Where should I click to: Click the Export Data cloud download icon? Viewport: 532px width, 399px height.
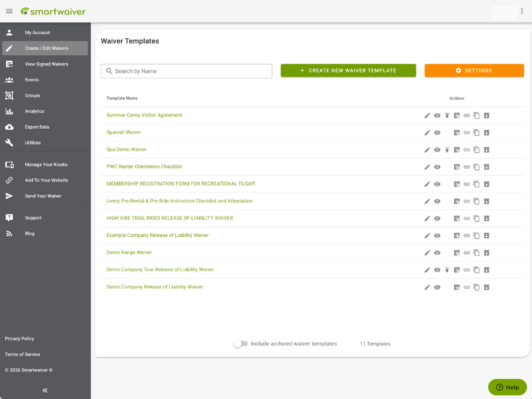pyautogui.click(x=9, y=127)
